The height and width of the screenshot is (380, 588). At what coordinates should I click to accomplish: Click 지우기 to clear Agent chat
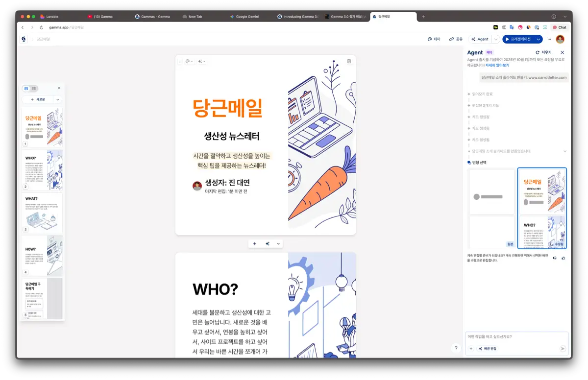click(543, 52)
